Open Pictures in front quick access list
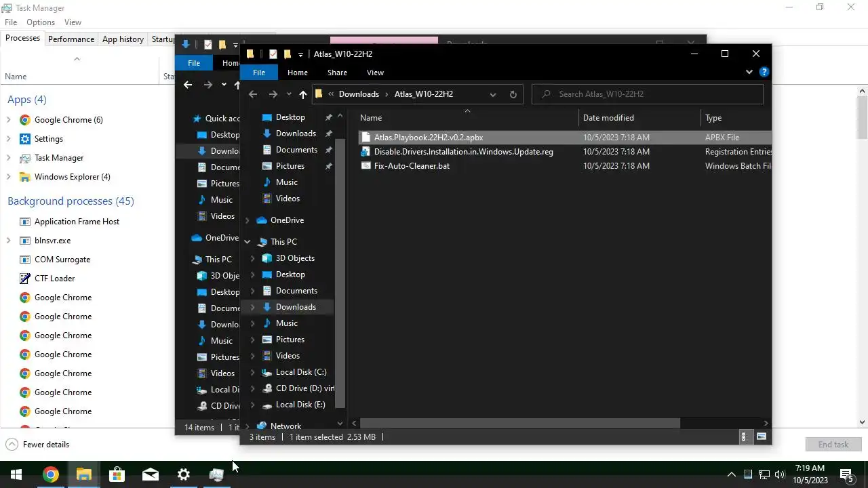Screen dimensions: 868x488 (x=290, y=166)
